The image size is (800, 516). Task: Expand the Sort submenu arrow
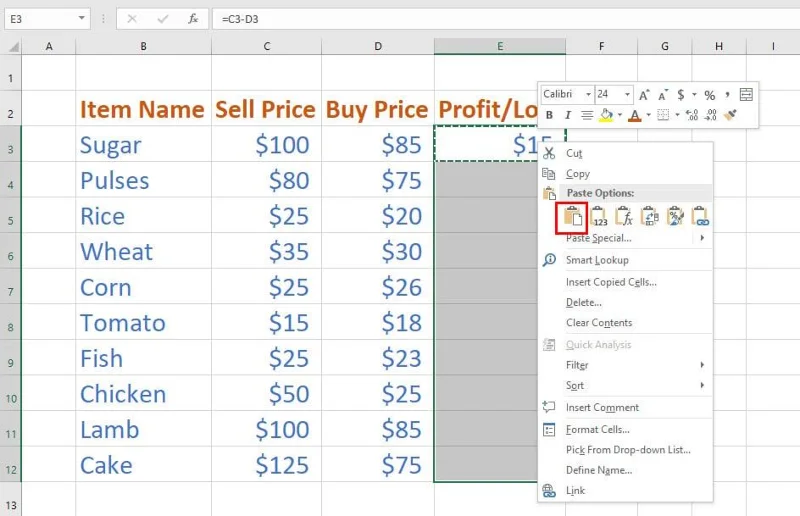pos(702,385)
